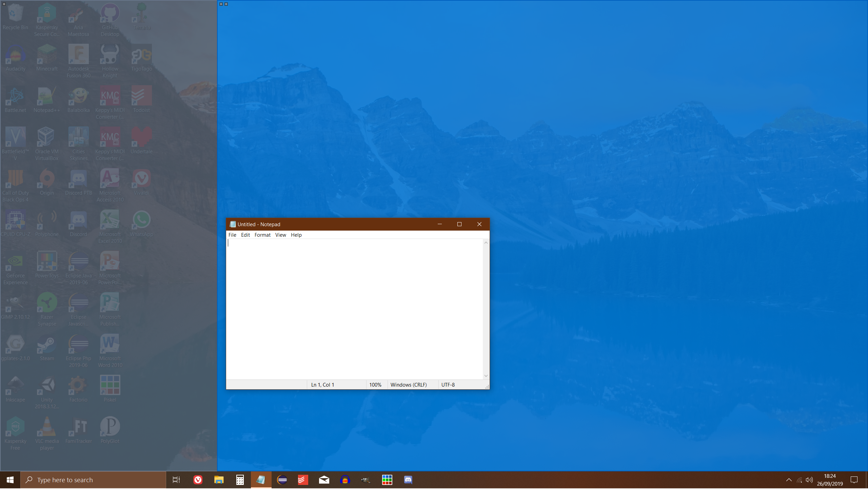Screen dimensions: 868x489
Task: Click the taskbar search box
Action: coord(93,480)
